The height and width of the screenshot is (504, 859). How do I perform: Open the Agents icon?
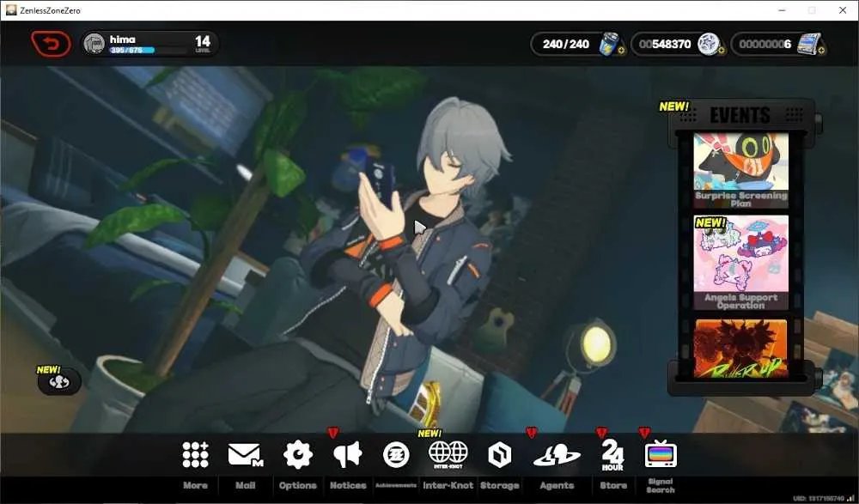click(557, 456)
